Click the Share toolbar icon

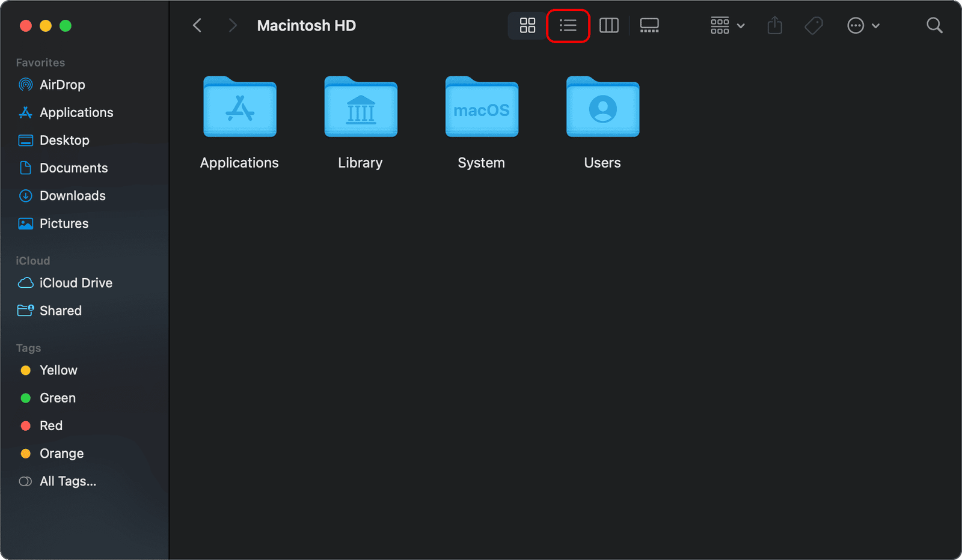coord(775,25)
